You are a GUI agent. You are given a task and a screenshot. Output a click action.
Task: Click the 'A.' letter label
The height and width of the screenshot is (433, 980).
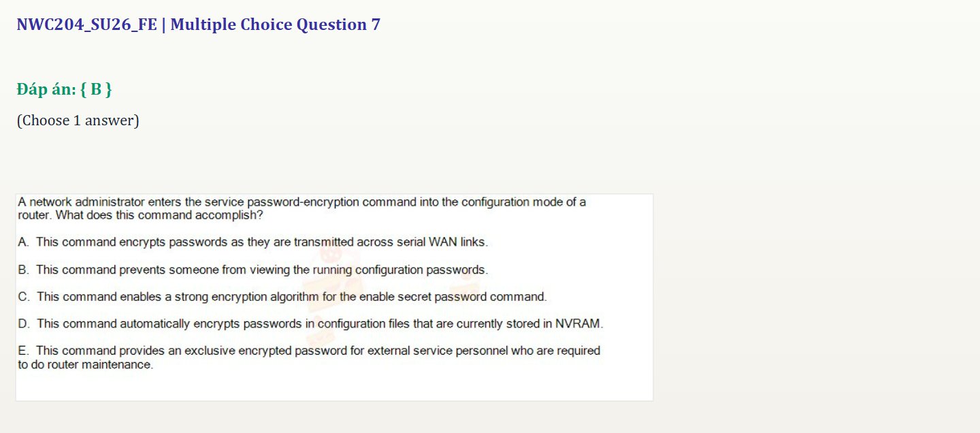pos(24,242)
